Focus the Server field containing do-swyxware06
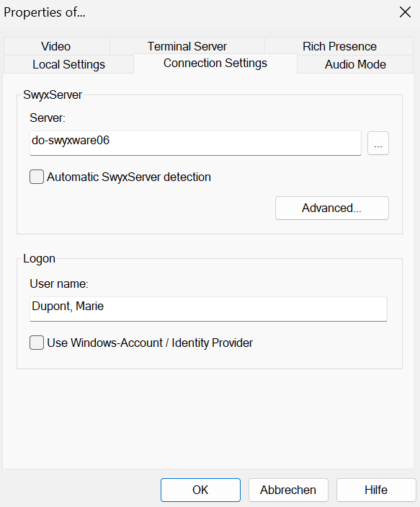This screenshot has height=507, width=420. coord(195,143)
